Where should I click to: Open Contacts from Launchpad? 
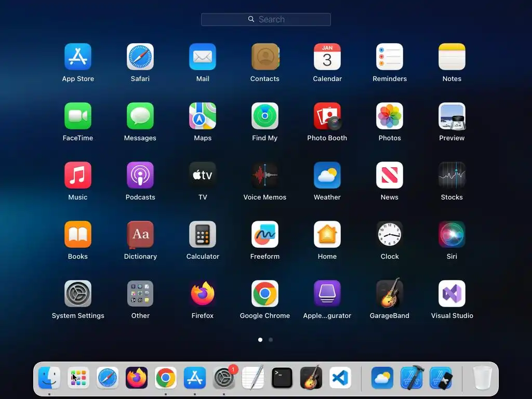pyautogui.click(x=265, y=57)
